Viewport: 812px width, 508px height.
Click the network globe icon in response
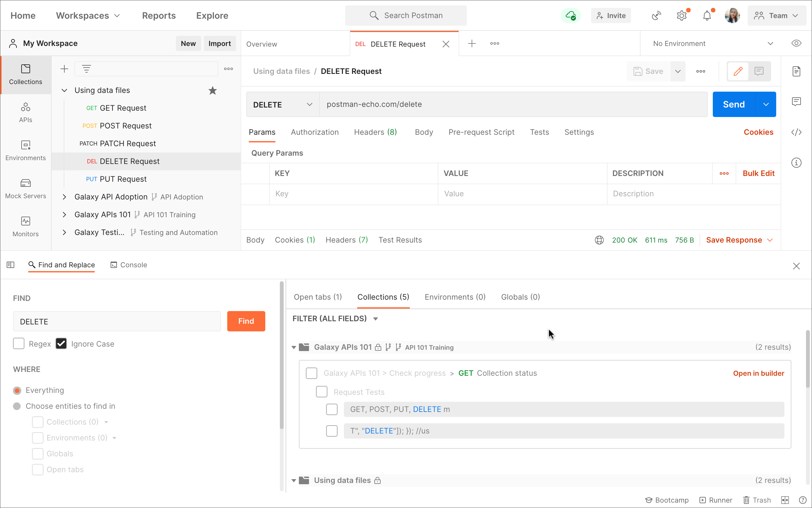click(x=599, y=240)
